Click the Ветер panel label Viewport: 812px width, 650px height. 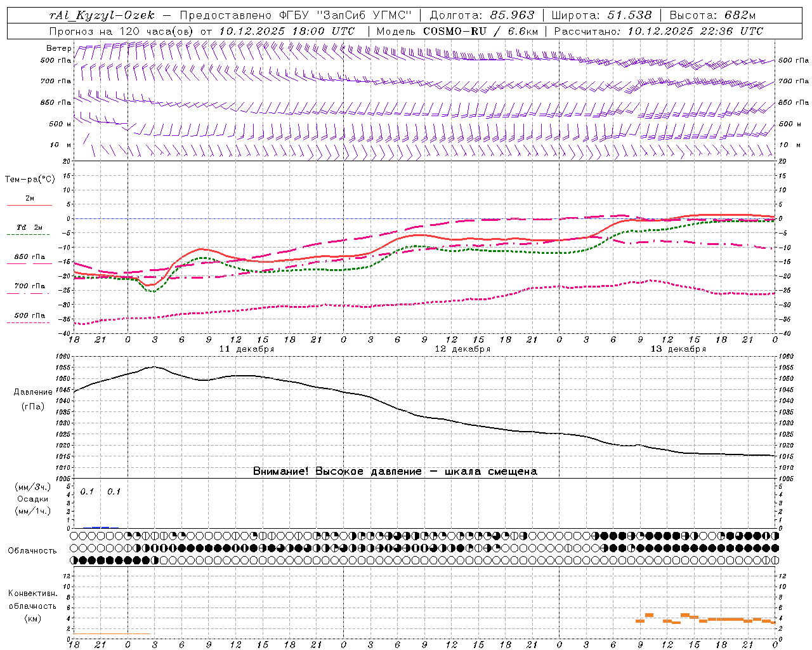pyautogui.click(x=58, y=48)
